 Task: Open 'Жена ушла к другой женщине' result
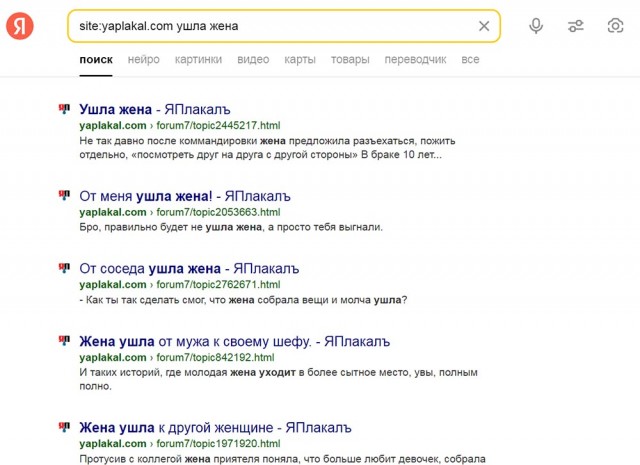(216, 427)
